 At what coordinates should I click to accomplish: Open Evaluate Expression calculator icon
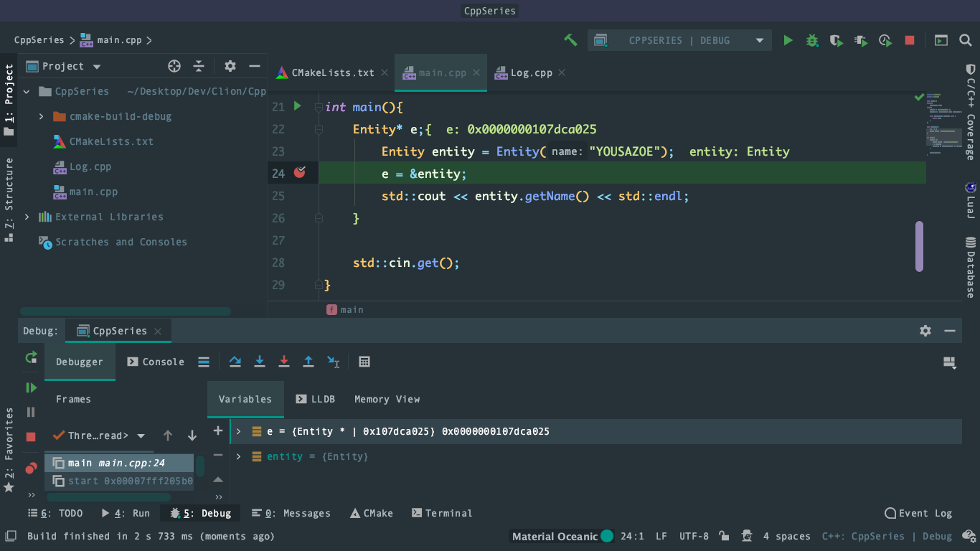coord(364,362)
